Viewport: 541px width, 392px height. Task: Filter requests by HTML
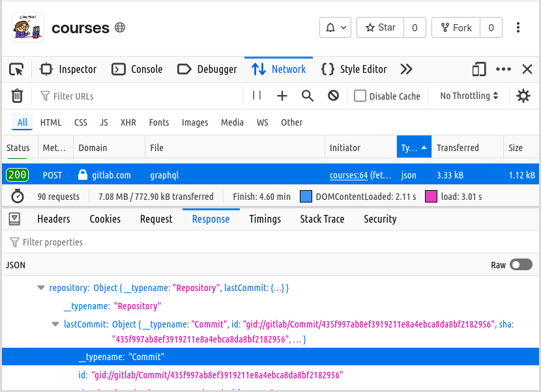(x=51, y=122)
